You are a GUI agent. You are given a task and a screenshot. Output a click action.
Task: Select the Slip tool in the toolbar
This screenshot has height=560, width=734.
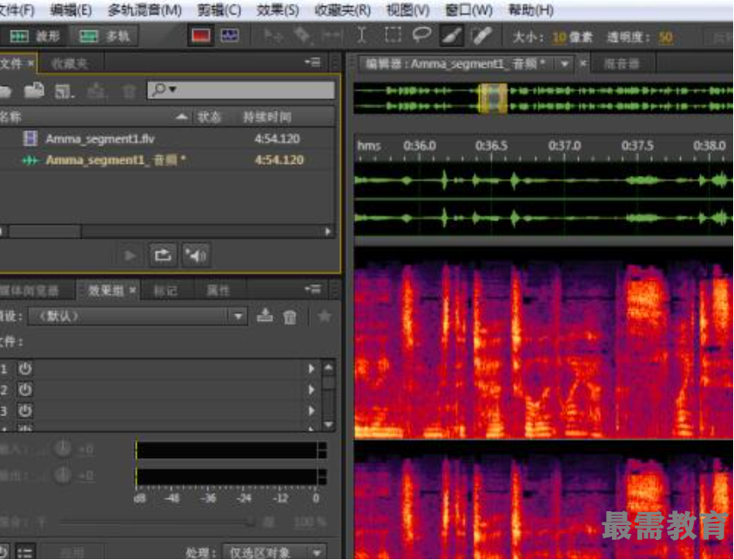[x=332, y=36]
